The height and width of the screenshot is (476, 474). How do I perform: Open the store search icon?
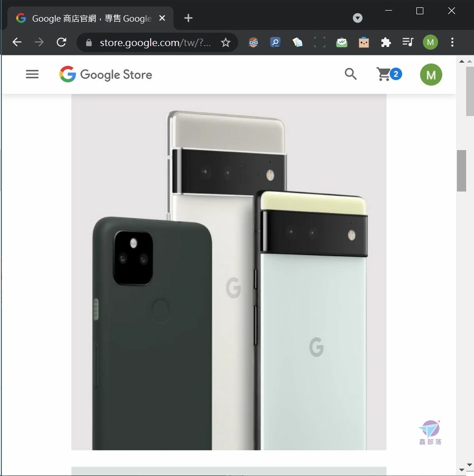(351, 74)
